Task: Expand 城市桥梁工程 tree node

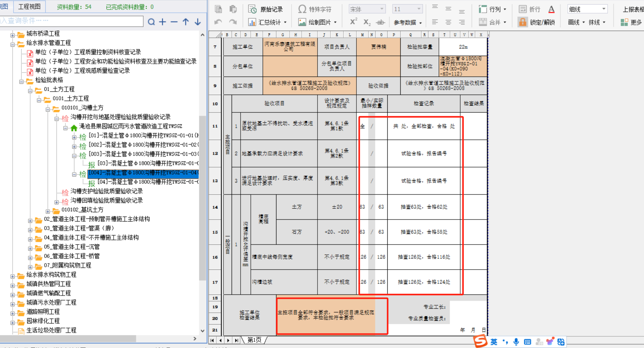Action: [13, 35]
